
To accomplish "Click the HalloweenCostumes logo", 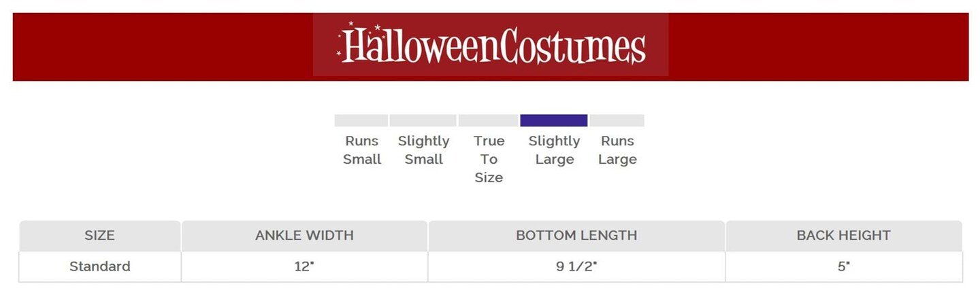I will 491,45.
